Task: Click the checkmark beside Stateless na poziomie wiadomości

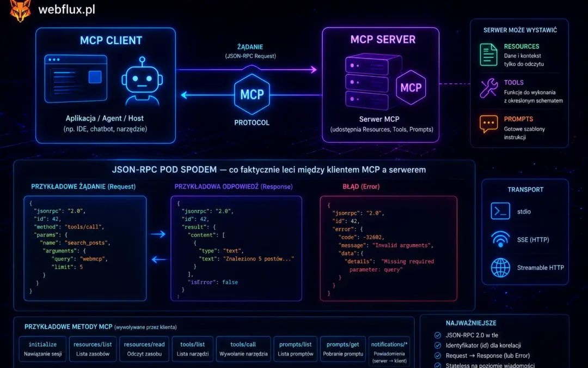Action: coord(437,365)
